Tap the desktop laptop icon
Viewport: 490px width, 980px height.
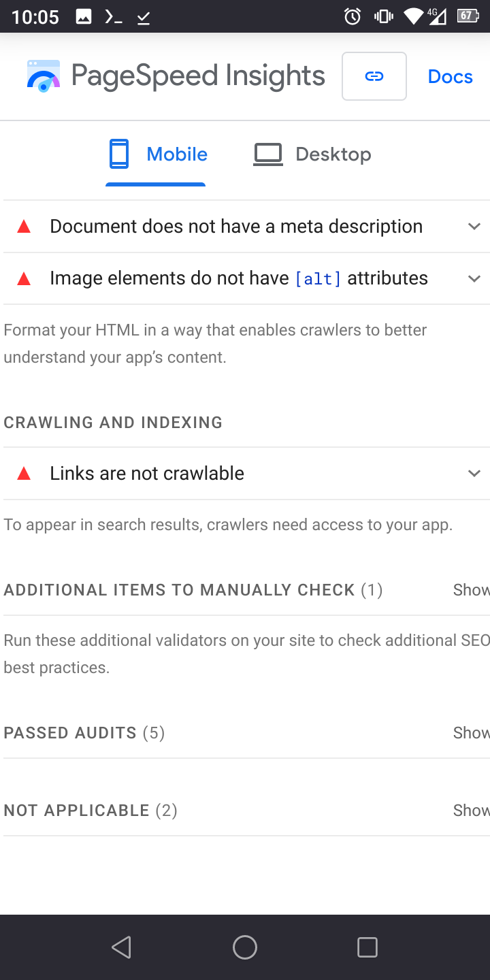tap(268, 154)
